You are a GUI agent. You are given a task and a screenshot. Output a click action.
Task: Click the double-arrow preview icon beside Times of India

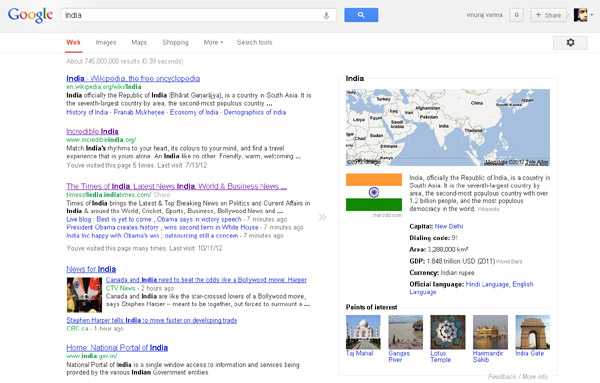(323, 217)
